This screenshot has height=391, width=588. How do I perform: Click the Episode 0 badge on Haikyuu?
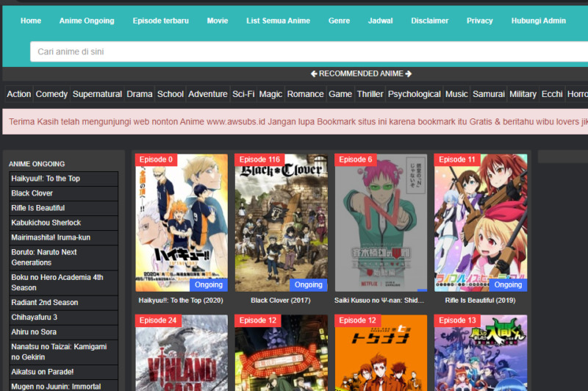point(156,159)
